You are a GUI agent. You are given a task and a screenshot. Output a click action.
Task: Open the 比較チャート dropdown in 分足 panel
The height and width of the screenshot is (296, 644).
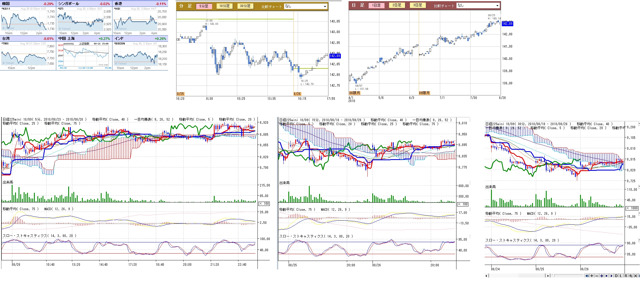[x=325, y=6]
